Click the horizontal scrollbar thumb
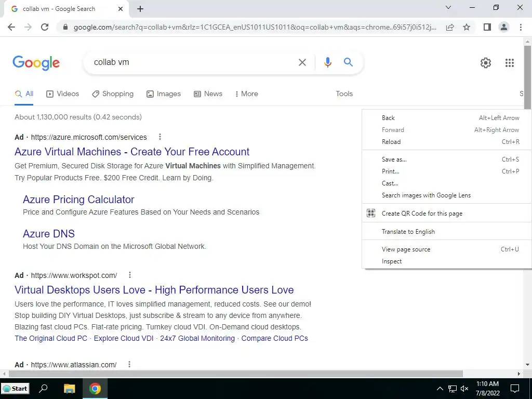The image size is (532, 399). click(236, 374)
